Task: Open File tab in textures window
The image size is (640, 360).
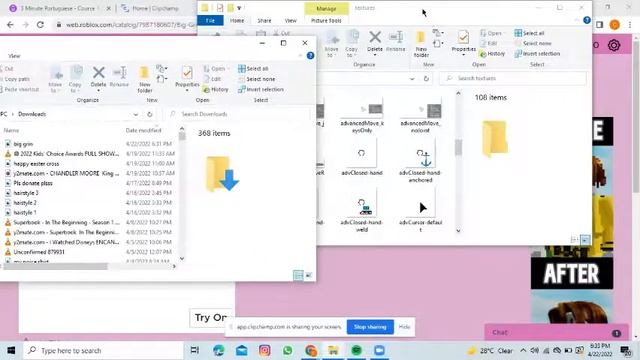Action: (x=210, y=20)
